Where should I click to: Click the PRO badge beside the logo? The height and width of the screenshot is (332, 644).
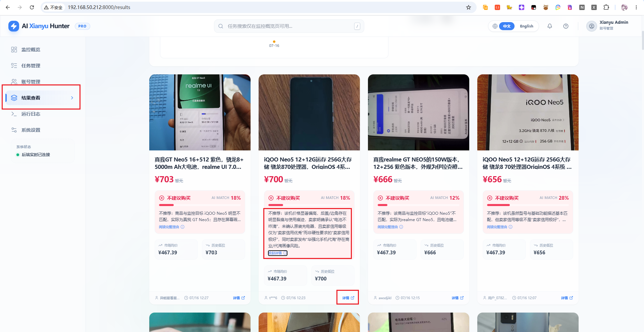click(x=83, y=26)
